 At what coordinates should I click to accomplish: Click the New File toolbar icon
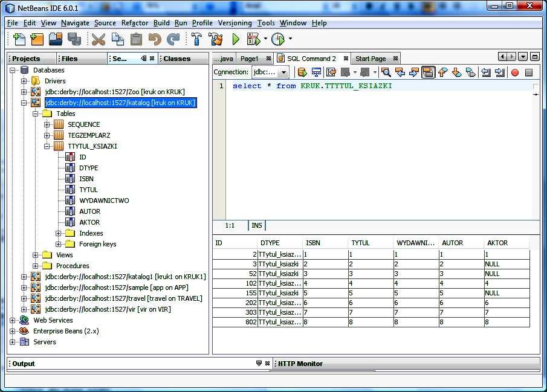click(x=19, y=39)
